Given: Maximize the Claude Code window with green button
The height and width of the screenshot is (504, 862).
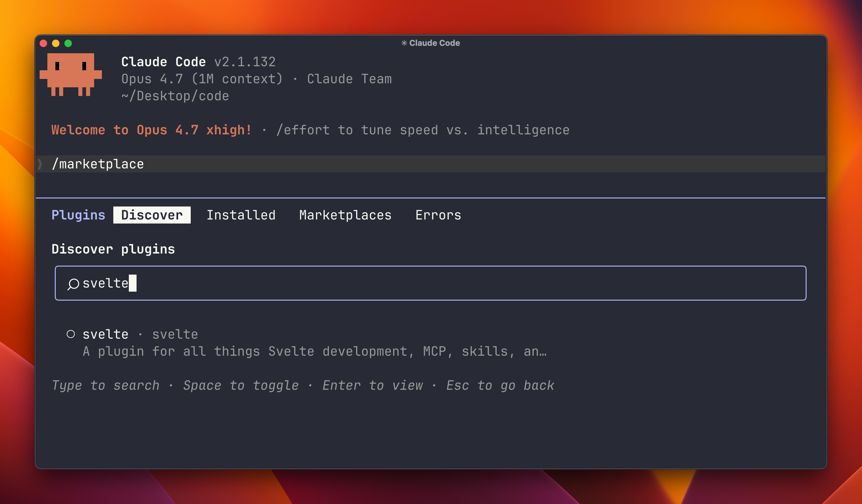Looking at the screenshot, I should (68, 43).
